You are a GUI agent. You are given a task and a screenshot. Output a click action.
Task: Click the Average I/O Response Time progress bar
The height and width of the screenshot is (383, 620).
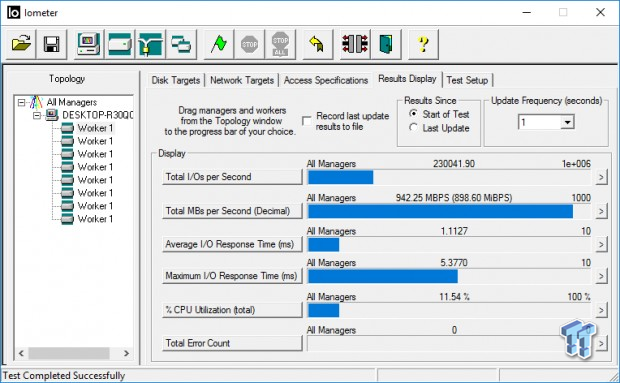449,245
